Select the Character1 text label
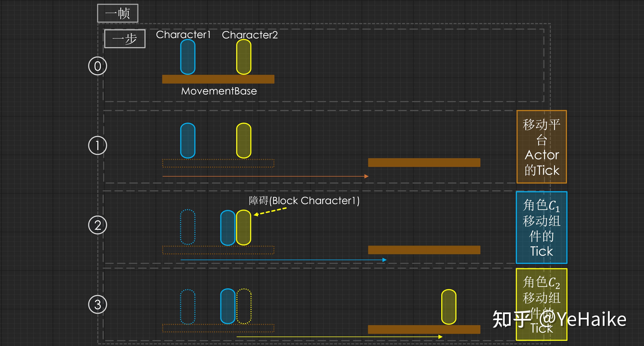This screenshot has height=346, width=644. point(183,35)
